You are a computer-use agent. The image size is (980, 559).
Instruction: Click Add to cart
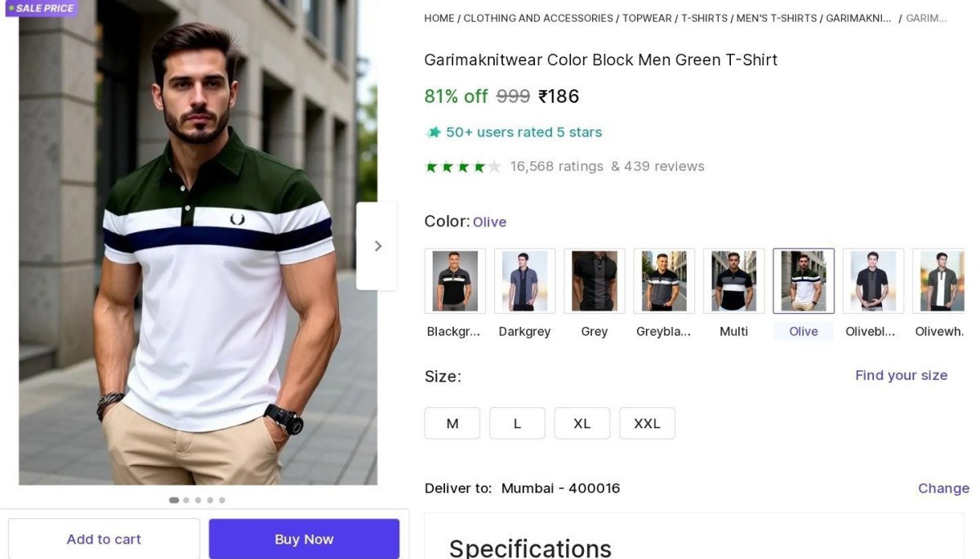[104, 539]
